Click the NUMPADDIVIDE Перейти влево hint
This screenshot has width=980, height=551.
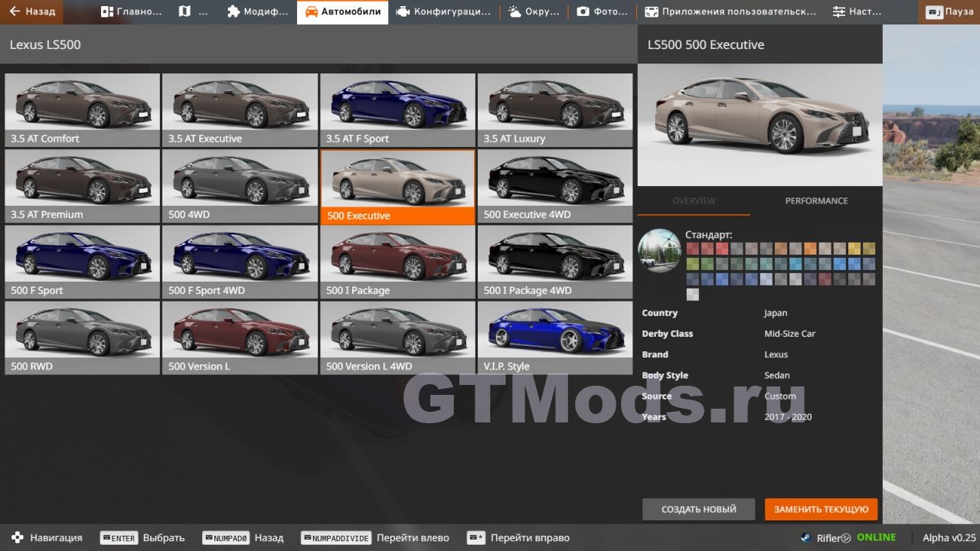pos(374,538)
